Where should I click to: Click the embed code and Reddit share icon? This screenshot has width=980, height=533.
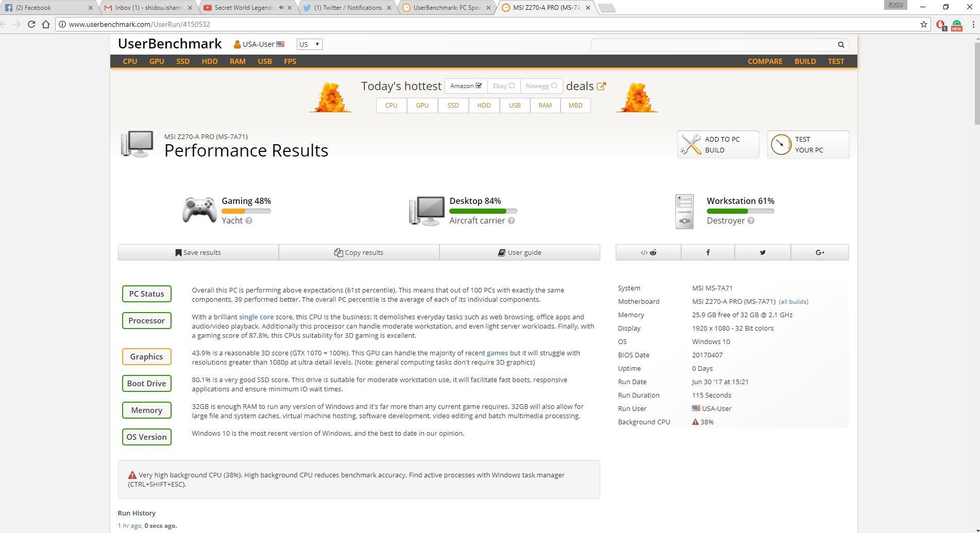[648, 252]
